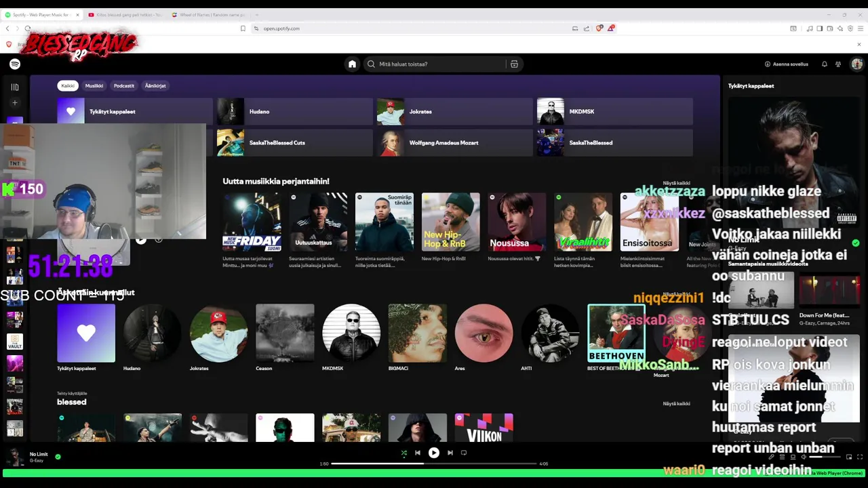The height and width of the screenshot is (488, 868).
Task: Click the browser back arrow
Action: click(x=7, y=28)
